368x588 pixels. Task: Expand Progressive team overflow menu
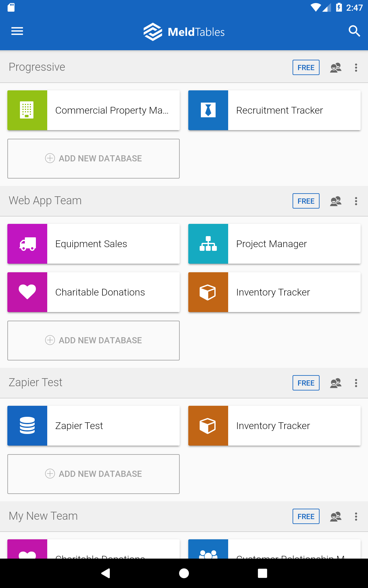[x=356, y=67]
